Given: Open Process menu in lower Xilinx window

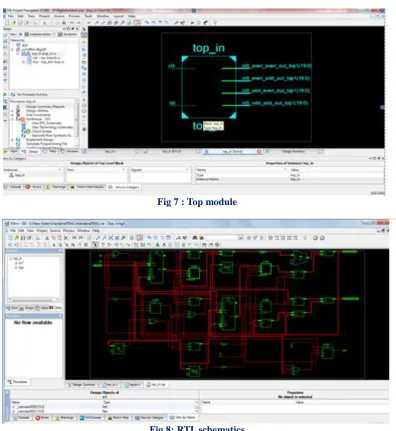Looking at the screenshot, I should (69, 230).
